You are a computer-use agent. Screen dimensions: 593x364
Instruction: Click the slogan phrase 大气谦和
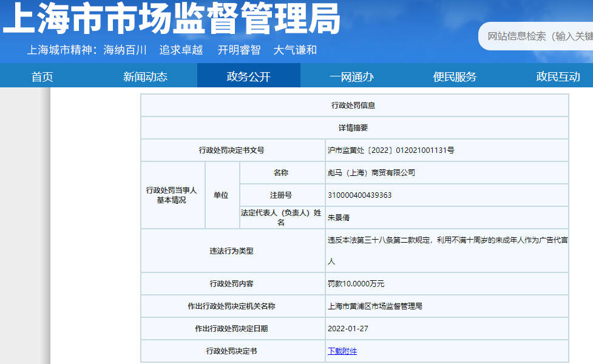pos(295,50)
